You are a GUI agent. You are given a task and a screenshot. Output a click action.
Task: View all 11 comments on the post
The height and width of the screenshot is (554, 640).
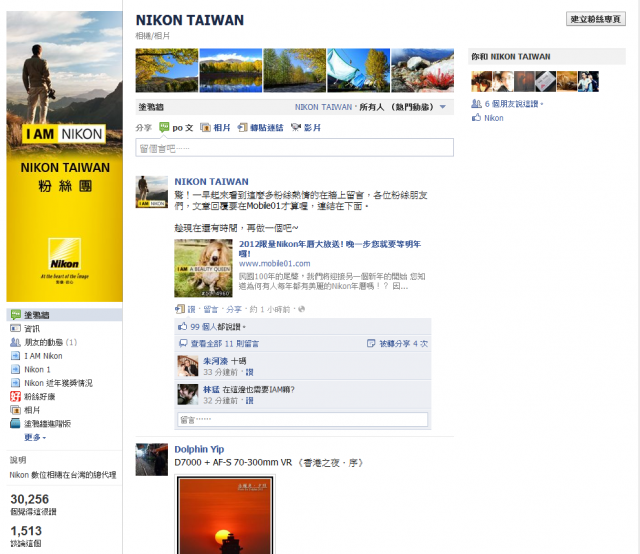click(224, 344)
